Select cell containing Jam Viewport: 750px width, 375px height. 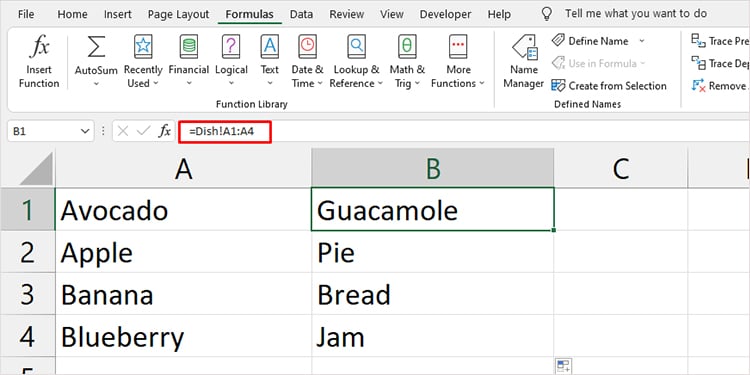(432, 336)
